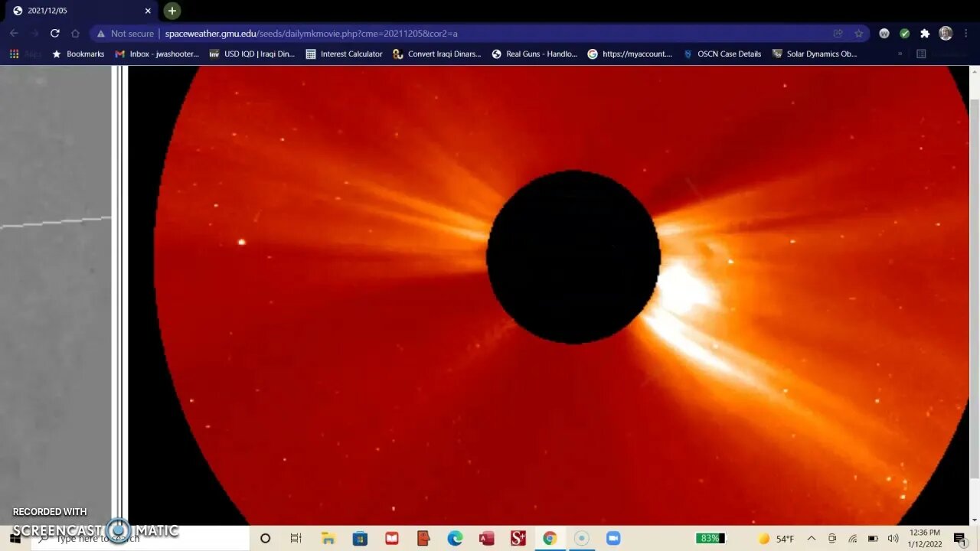The height and width of the screenshot is (551, 980).
Task: Switch to Google Chrome on the taskbar
Action: coord(550,539)
